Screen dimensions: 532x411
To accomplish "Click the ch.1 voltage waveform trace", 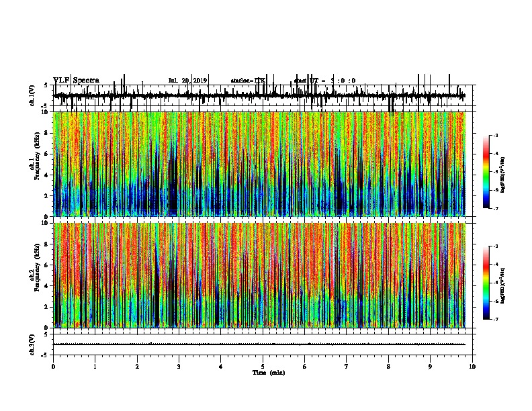I will (259, 95).
